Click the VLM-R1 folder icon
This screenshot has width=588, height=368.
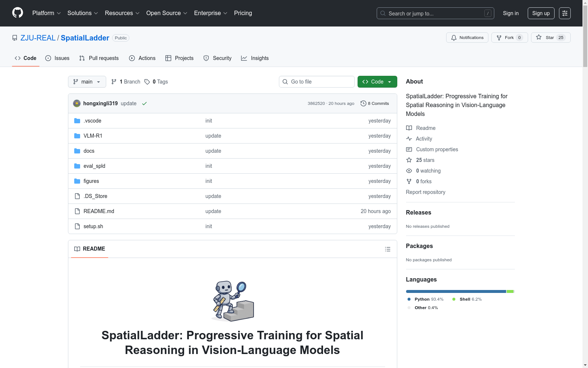pos(77,136)
